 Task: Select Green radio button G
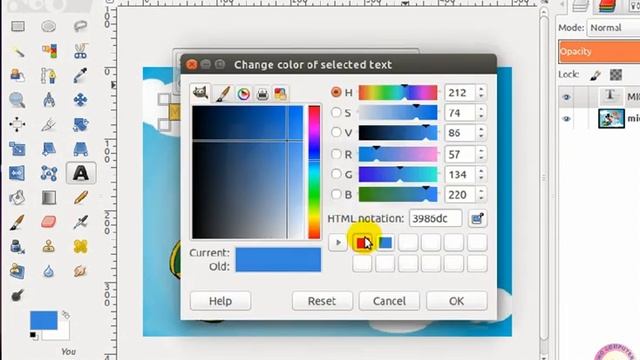336,174
